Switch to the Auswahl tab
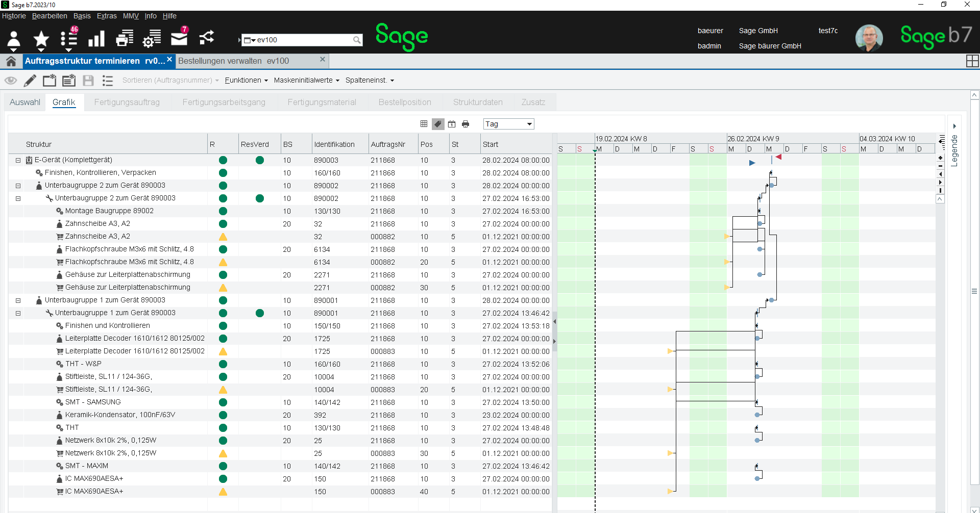The width and height of the screenshot is (980, 513). click(24, 102)
